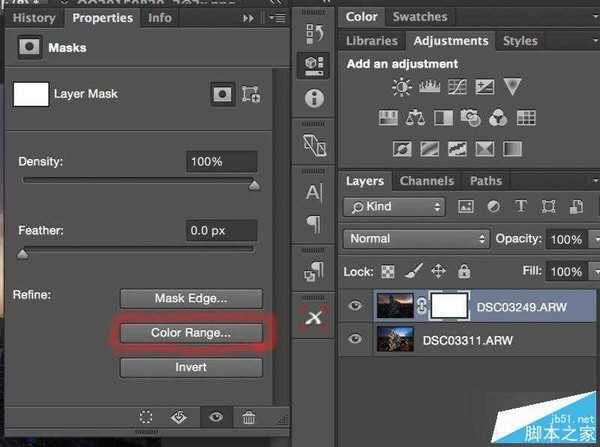The height and width of the screenshot is (447, 600).
Task: Open the Kind layer filter dropdown
Action: tap(394, 207)
